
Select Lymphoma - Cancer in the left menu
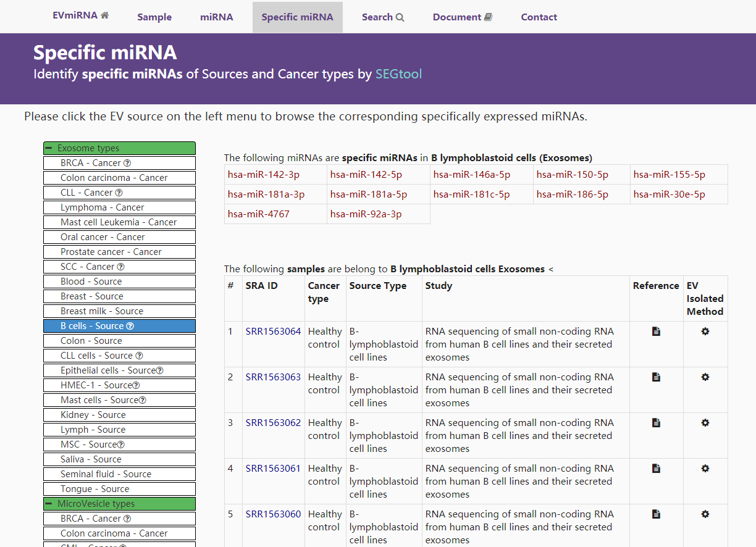119,207
